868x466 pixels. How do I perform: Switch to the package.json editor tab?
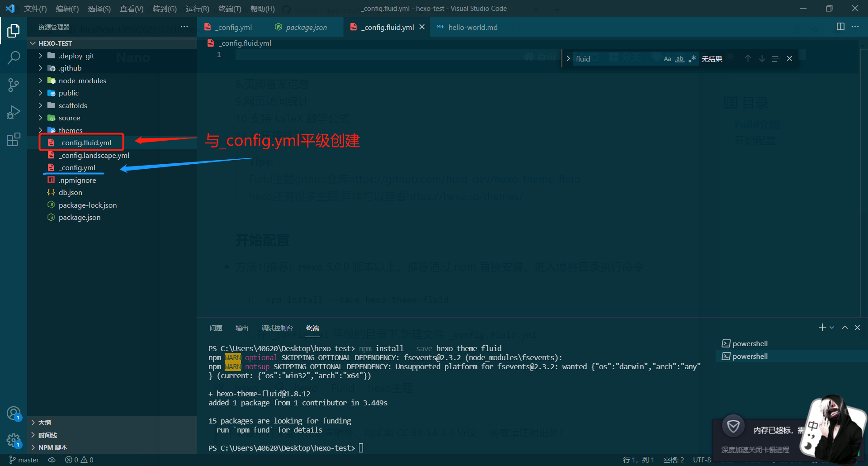pyautogui.click(x=305, y=27)
